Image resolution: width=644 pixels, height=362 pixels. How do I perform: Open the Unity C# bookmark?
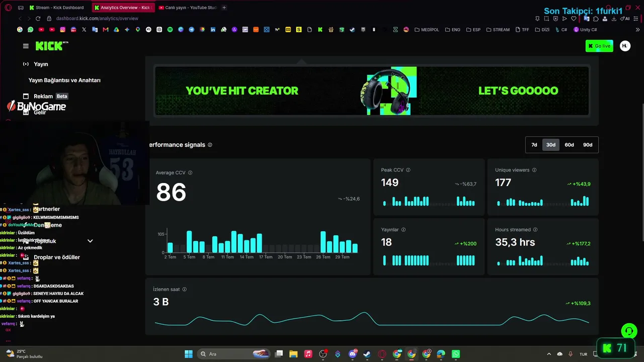click(585, 30)
